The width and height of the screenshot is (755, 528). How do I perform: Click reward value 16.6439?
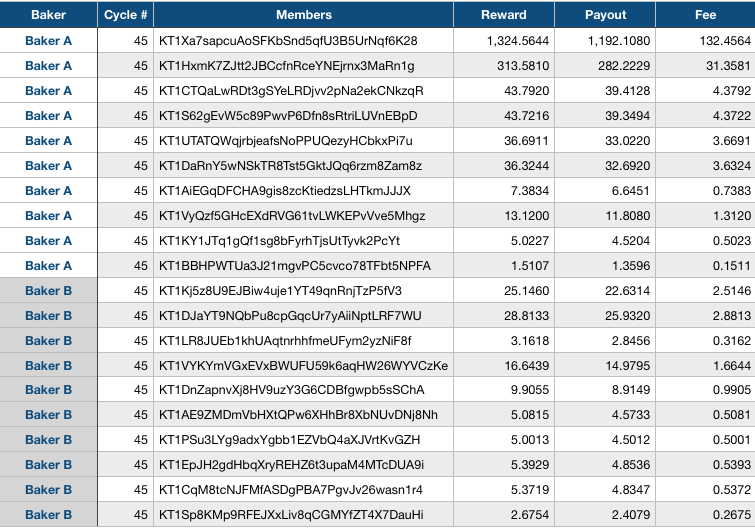click(x=526, y=366)
